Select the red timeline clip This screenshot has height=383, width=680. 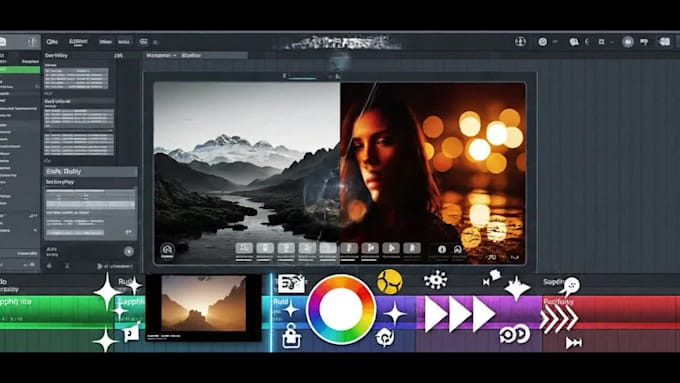(x=611, y=311)
